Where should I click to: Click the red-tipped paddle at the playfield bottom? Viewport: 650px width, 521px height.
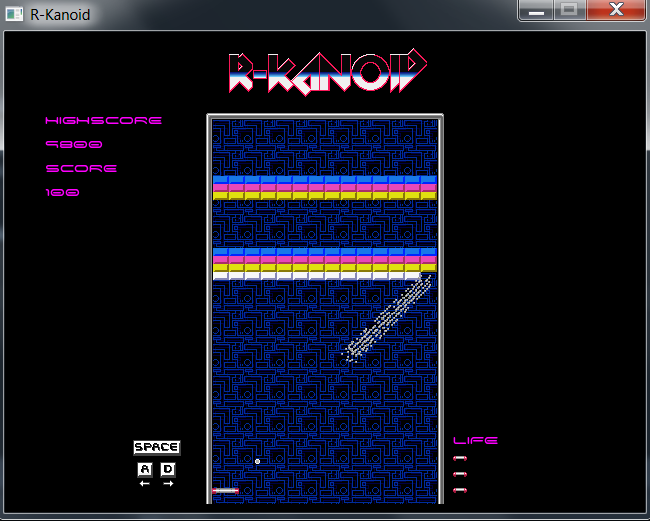pos(226,491)
